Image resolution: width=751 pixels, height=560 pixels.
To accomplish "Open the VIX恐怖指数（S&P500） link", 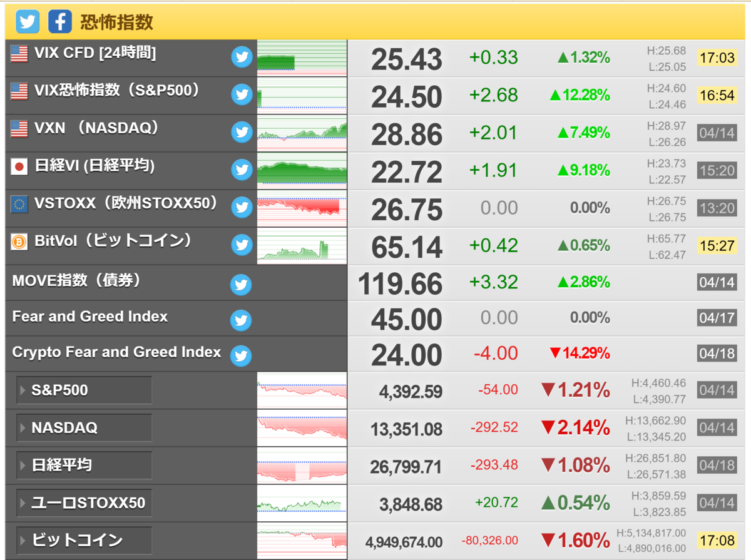I will pos(117,91).
